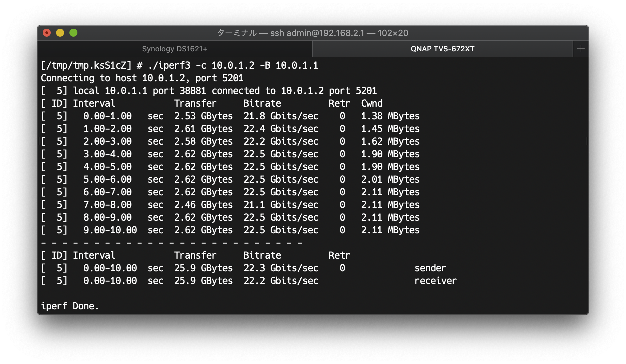The width and height of the screenshot is (626, 364).
Task: Click the 21.1 Gbits/sec bitrate value
Action: point(281,205)
